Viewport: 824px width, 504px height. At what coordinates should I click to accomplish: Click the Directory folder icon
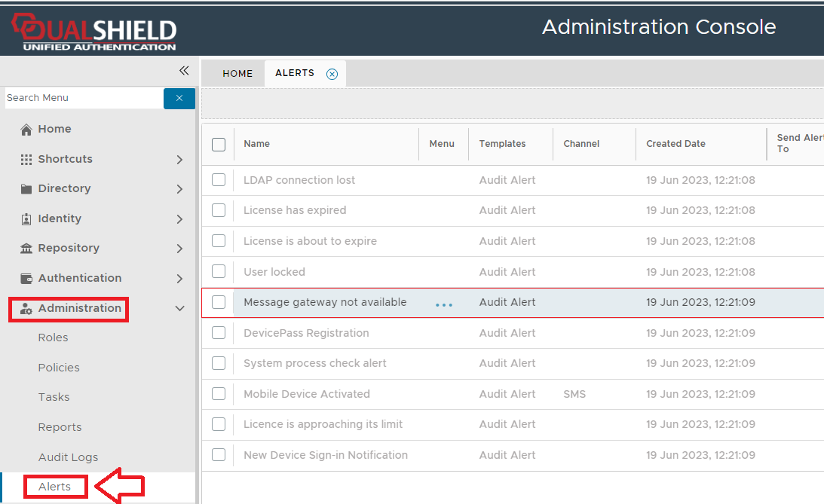[x=26, y=189]
